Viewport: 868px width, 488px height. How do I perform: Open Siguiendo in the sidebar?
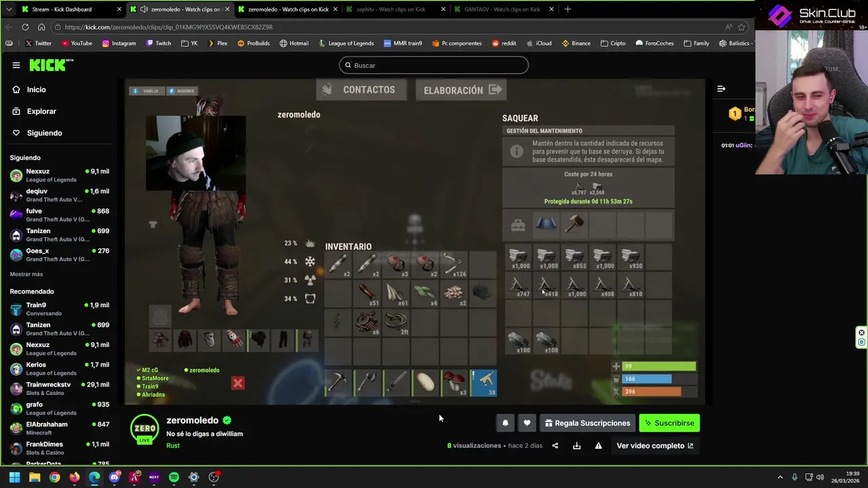(x=44, y=133)
